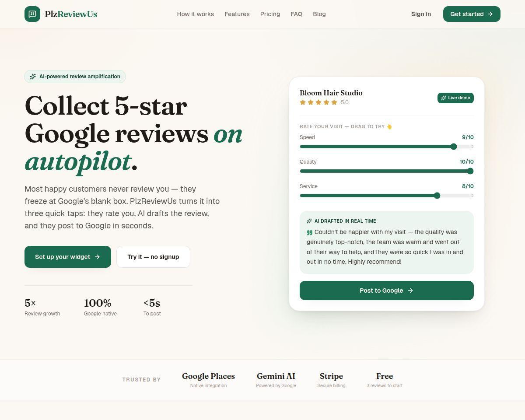Click the 10/10 Quality score
The width and height of the screenshot is (525, 420).
click(x=466, y=162)
